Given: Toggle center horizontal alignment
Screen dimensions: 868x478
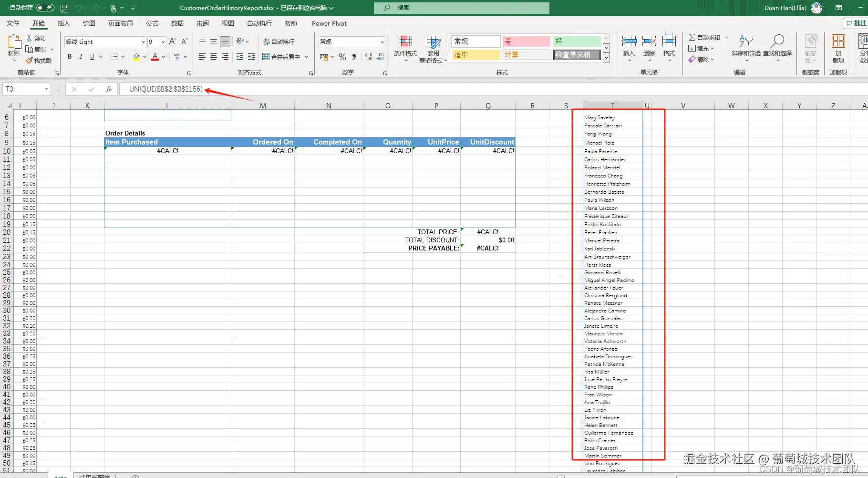Looking at the screenshot, I should 214,57.
